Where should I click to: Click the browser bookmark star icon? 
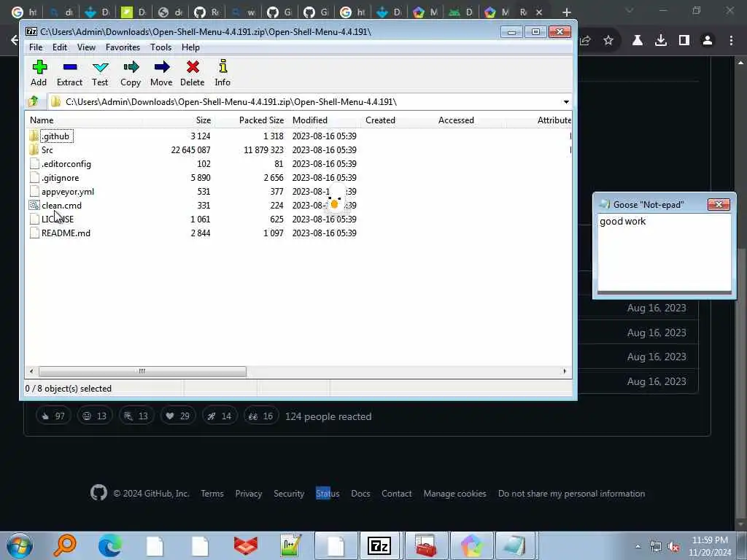click(x=608, y=41)
